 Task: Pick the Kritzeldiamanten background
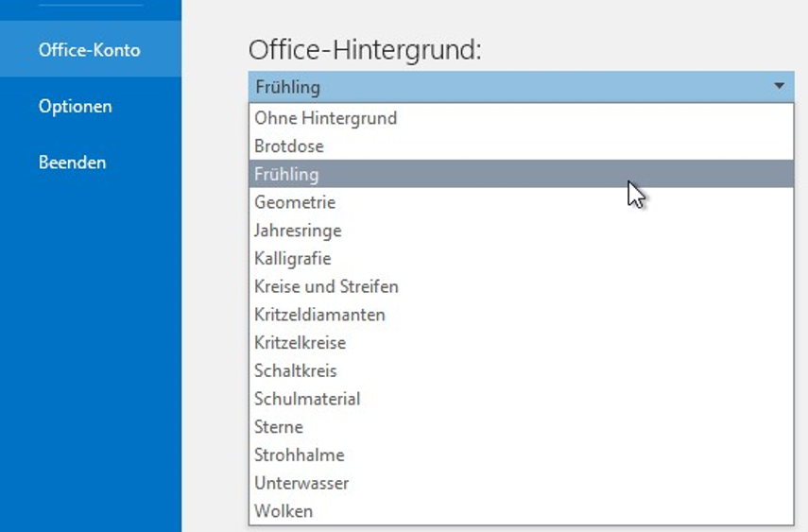[521, 315]
